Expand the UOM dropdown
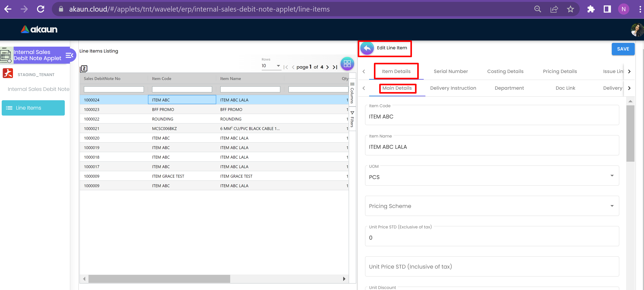This screenshot has height=290, width=644. (x=612, y=176)
